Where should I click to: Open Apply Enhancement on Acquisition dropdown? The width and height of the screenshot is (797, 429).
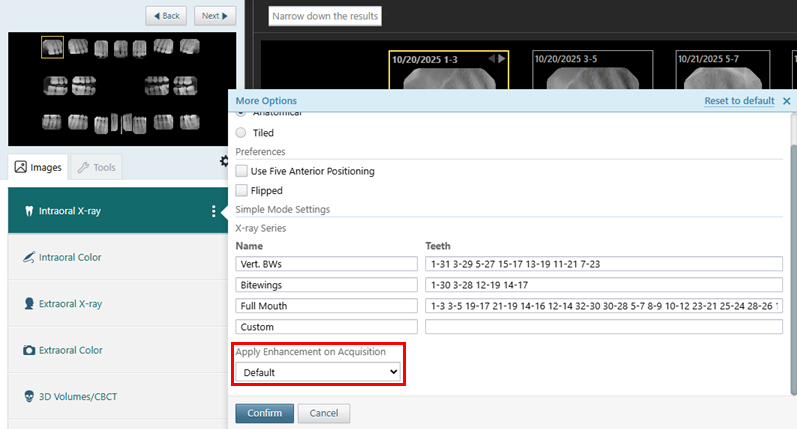pos(318,372)
